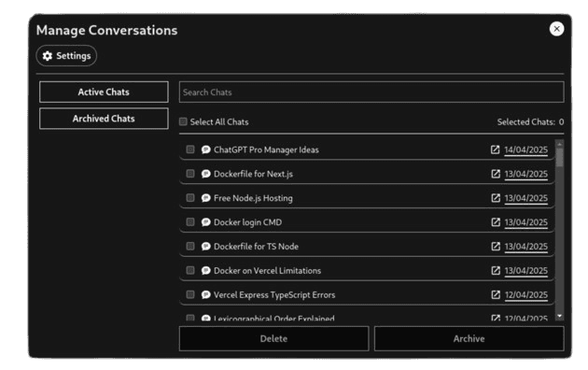Click chat bubble icon for Docker login CMD
Viewport: 588px width, 370px height.
click(x=205, y=222)
